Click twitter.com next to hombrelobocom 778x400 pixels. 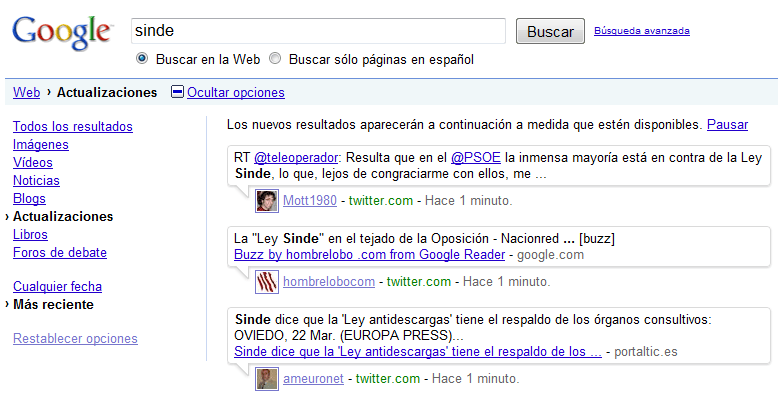click(419, 282)
